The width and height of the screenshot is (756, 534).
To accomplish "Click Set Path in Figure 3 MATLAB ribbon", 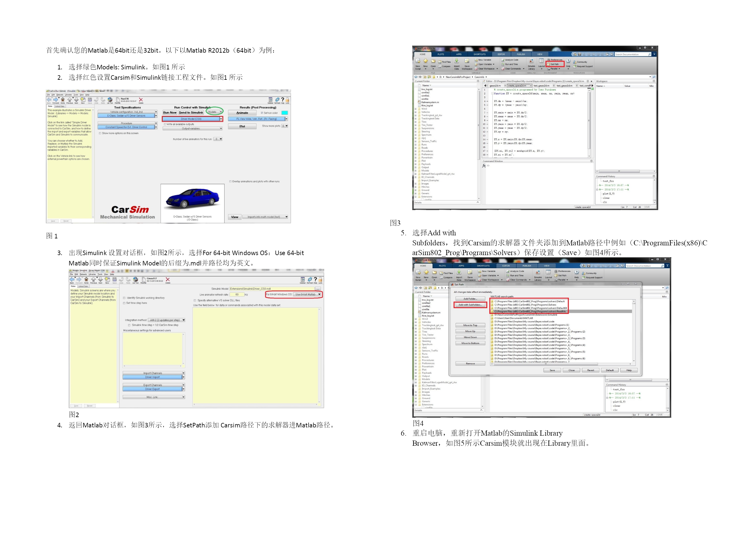I will (555, 65).
